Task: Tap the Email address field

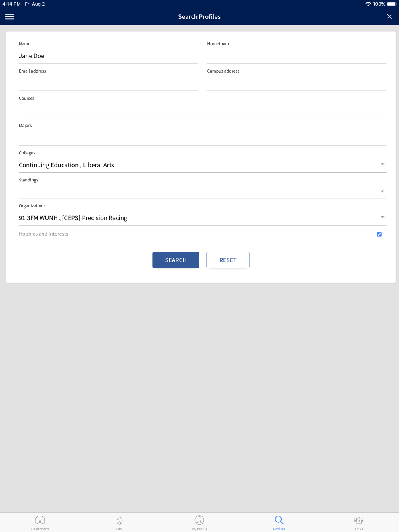Action: tap(108, 83)
